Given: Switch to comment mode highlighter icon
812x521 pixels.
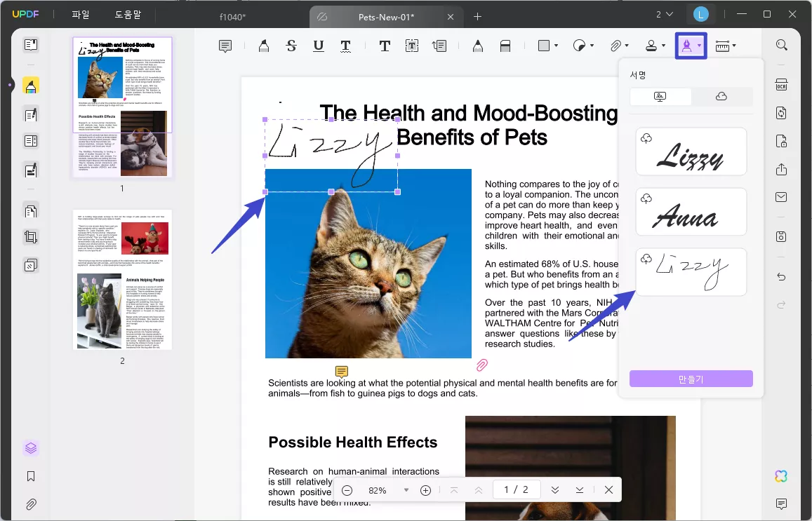Looking at the screenshot, I should 31,86.
